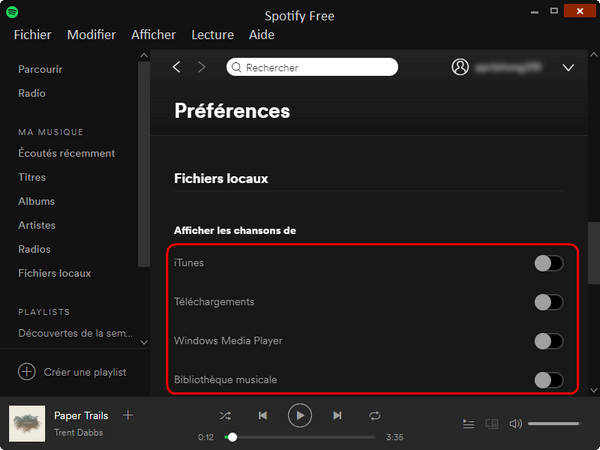Open Fichiers locaux in sidebar
The height and width of the screenshot is (450, 600).
point(54,273)
